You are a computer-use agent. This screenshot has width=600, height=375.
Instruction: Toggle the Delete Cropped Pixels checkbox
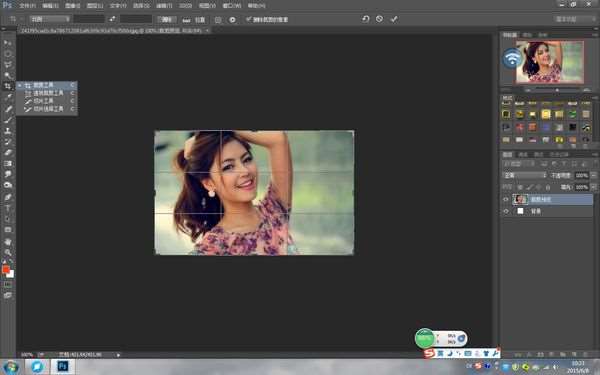coord(248,19)
